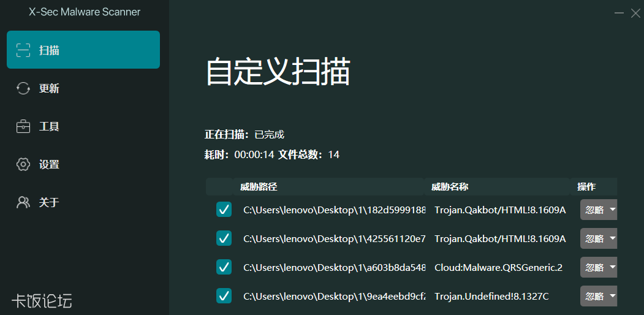Minimize the X-Sec scanner window

(620, 13)
